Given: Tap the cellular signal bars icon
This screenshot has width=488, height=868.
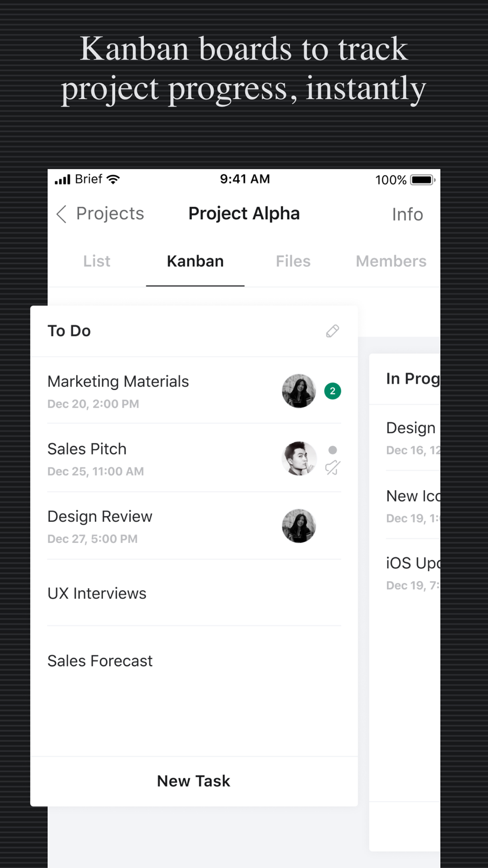Looking at the screenshot, I should 62,179.
